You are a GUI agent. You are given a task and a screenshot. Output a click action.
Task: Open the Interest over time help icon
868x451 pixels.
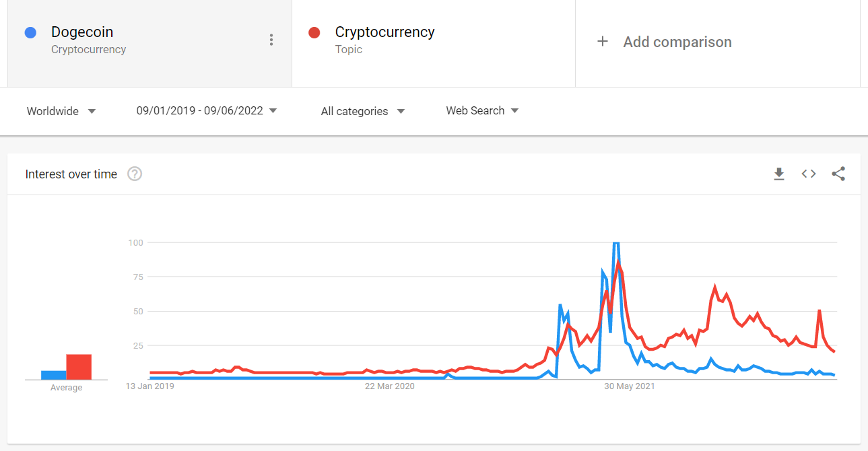click(x=135, y=174)
